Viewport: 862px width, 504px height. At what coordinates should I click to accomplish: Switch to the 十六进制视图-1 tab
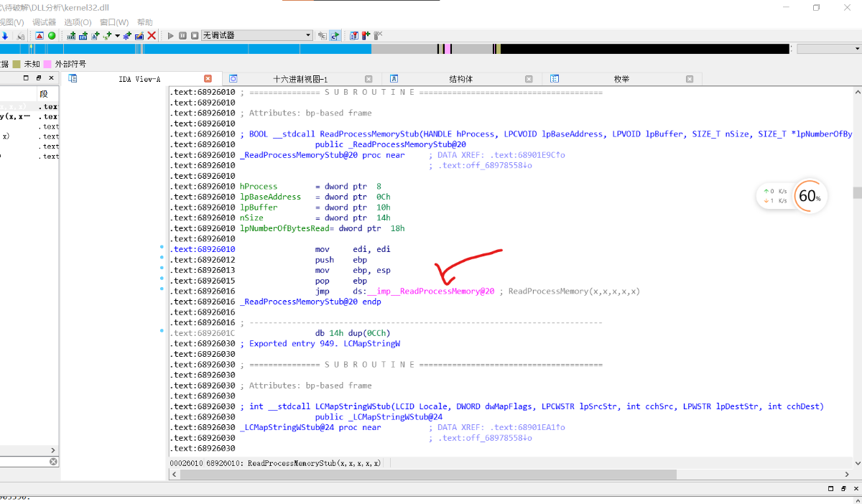[300, 79]
